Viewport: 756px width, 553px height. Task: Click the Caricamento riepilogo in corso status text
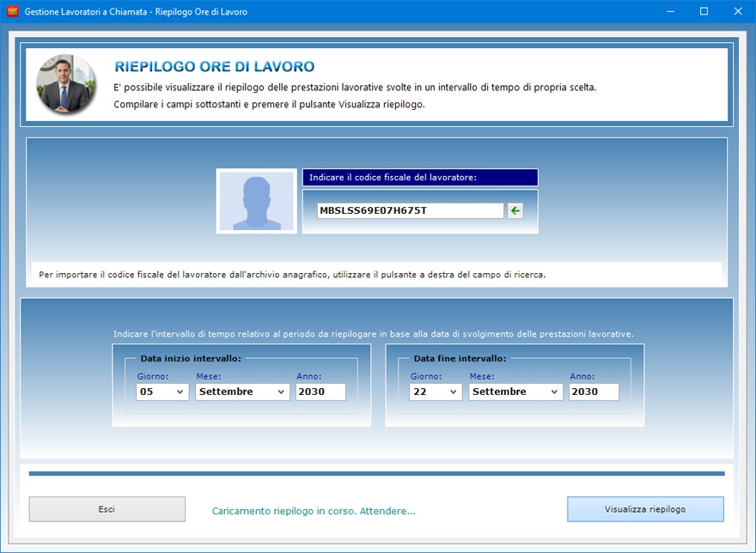[314, 511]
